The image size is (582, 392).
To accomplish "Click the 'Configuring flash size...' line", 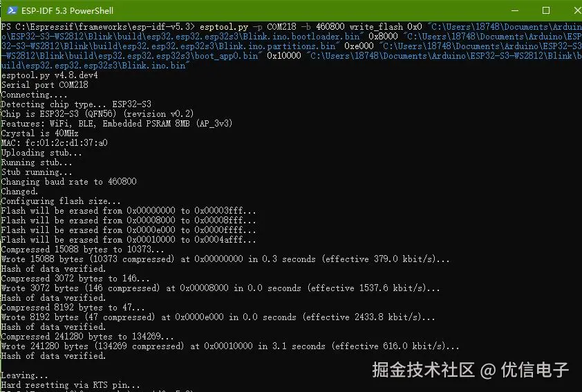I will [61, 201].
